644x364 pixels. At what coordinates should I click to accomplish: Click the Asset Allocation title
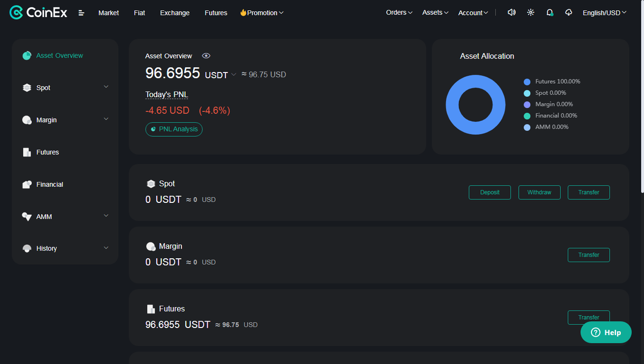(487, 56)
